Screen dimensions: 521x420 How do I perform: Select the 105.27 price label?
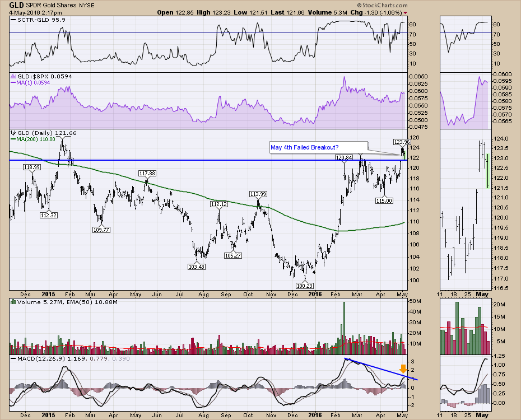click(x=232, y=256)
